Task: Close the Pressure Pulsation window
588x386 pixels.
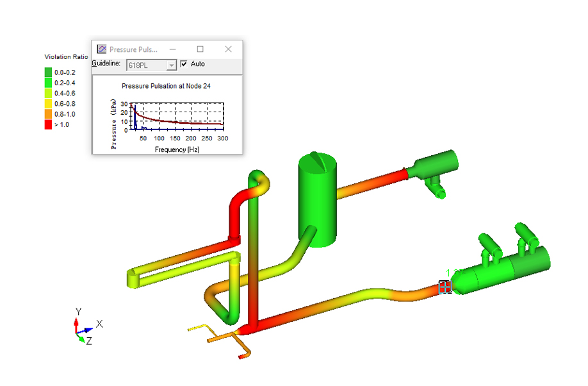Action: tap(229, 49)
